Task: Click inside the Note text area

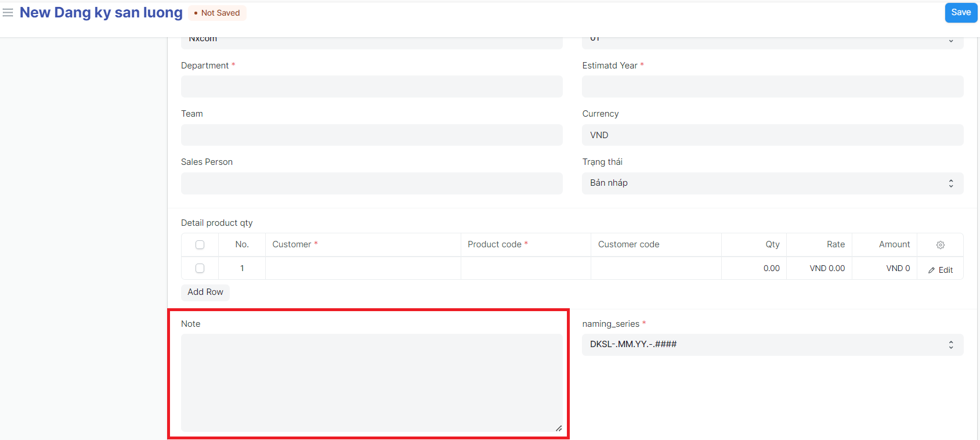Action: (371, 383)
